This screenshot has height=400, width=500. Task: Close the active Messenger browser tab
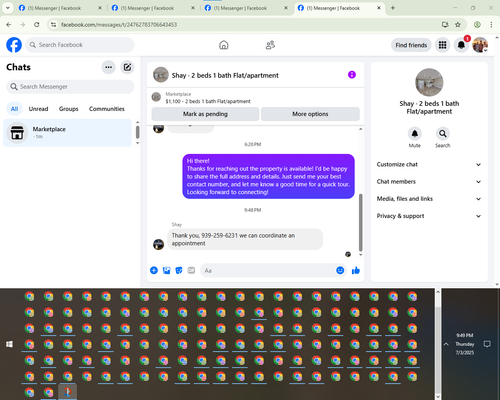(379, 8)
